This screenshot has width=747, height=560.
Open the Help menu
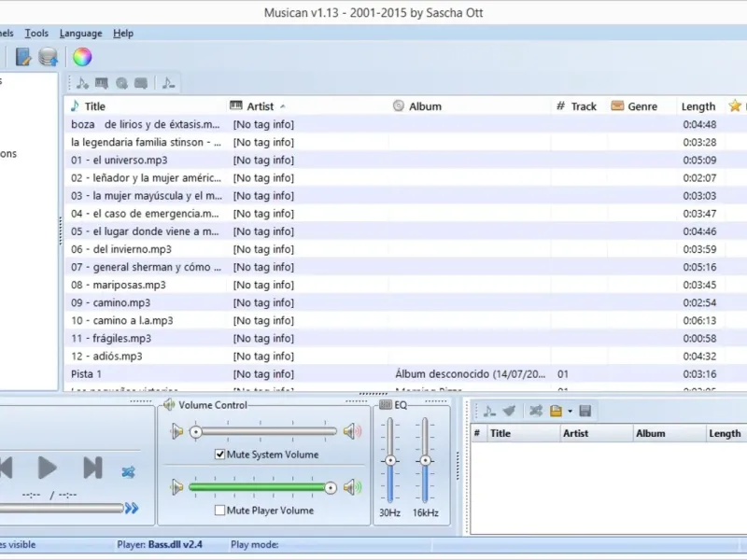coord(123,33)
